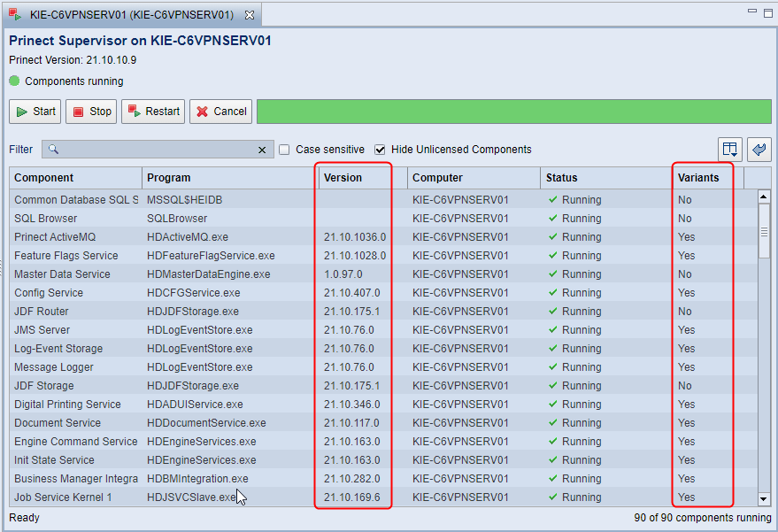Screen dimensions: 778x532
Task: Sort by the Component column header
Action: point(75,178)
